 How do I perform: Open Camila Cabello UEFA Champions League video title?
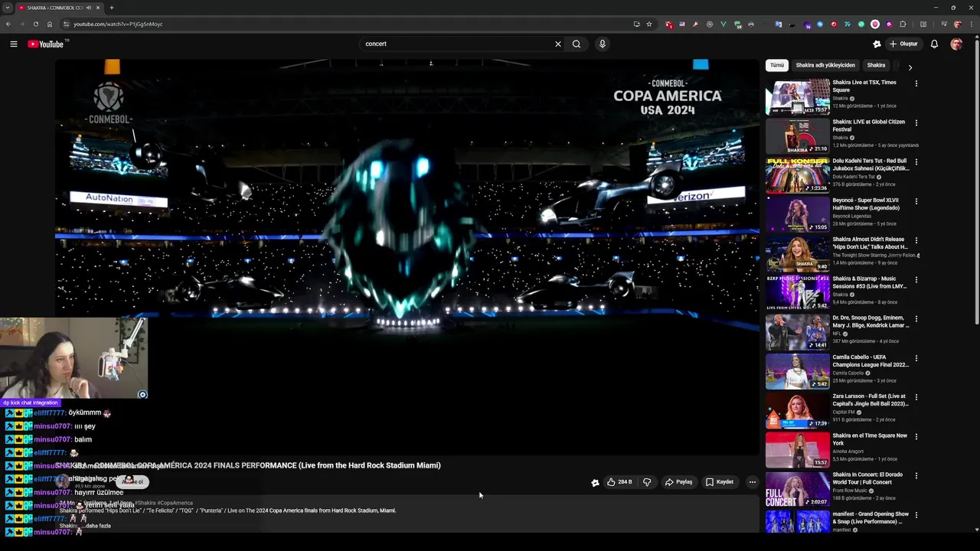[x=871, y=361]
